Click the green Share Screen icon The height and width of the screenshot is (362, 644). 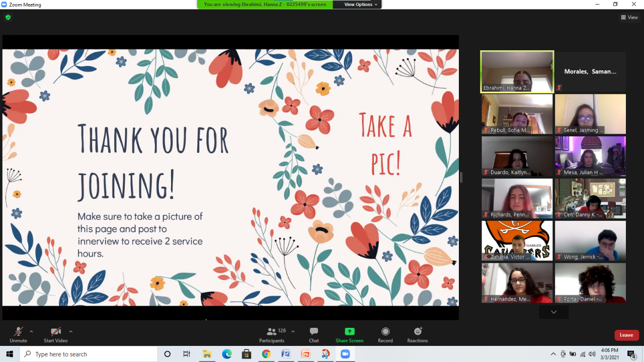click(x=349, y=331)
